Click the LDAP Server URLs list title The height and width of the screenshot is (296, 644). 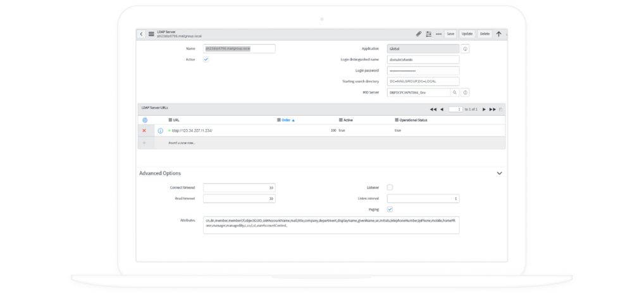coord(154,108)
